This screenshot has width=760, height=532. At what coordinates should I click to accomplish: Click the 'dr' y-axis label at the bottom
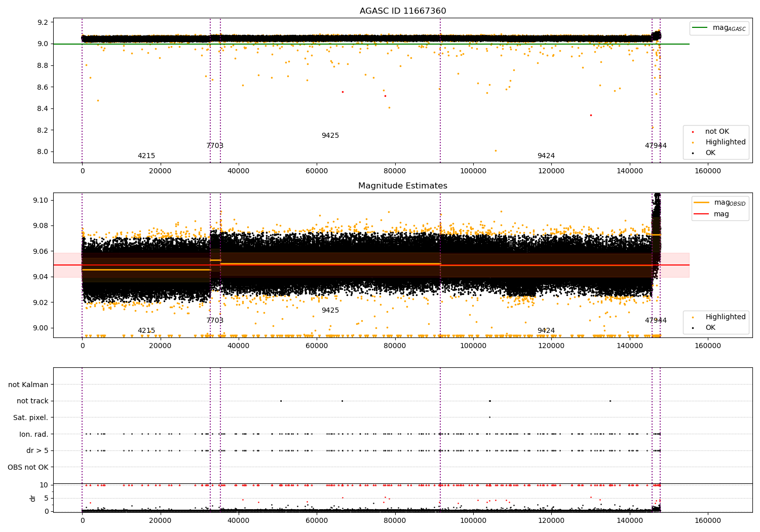point(33,498)
